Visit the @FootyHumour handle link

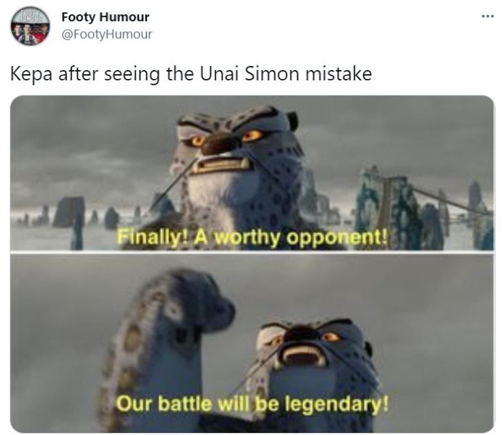pyautogui.click(x=107, y=34)
